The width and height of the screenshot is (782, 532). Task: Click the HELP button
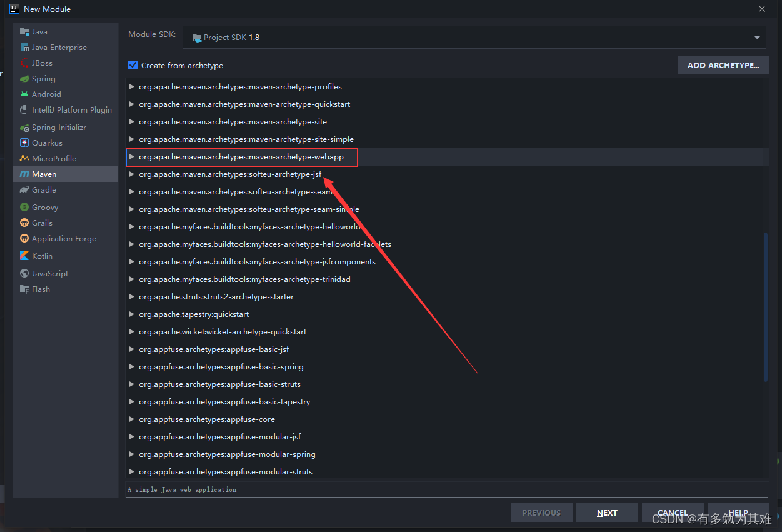coord(738,513)
